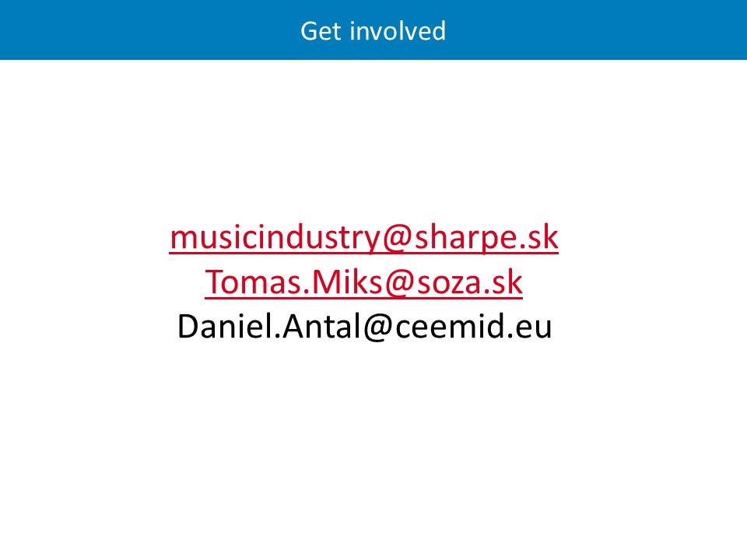Image resolution: width=747 pixels, height=560 pixels.
Task: Click the word 'Get' in the title
Action: tap(317, 31)
